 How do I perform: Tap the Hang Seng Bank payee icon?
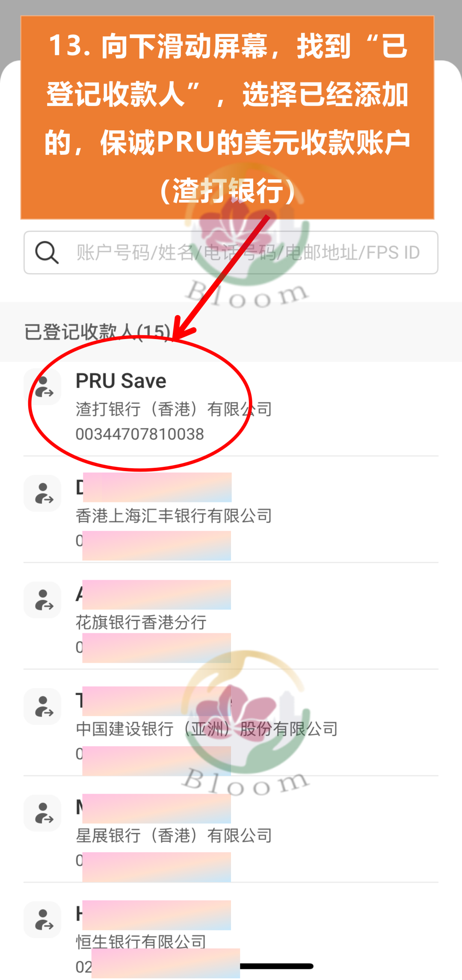[42, 919]
